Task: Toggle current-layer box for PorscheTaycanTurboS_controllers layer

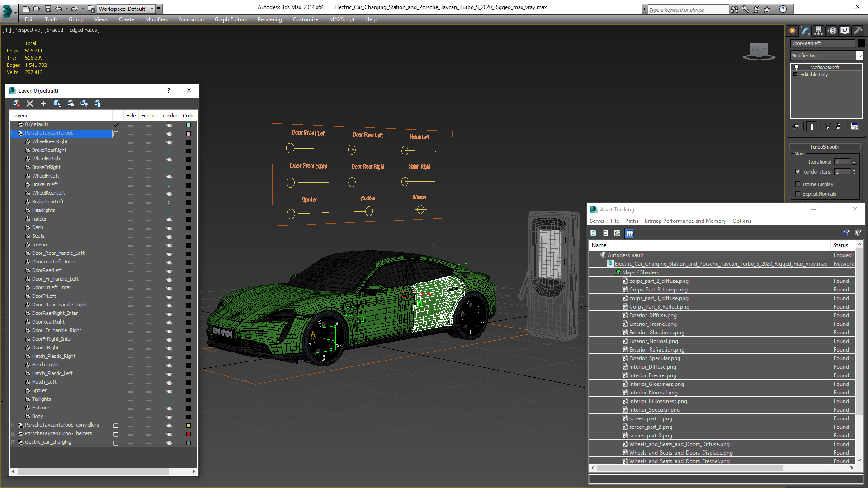Action: point(116,426)
